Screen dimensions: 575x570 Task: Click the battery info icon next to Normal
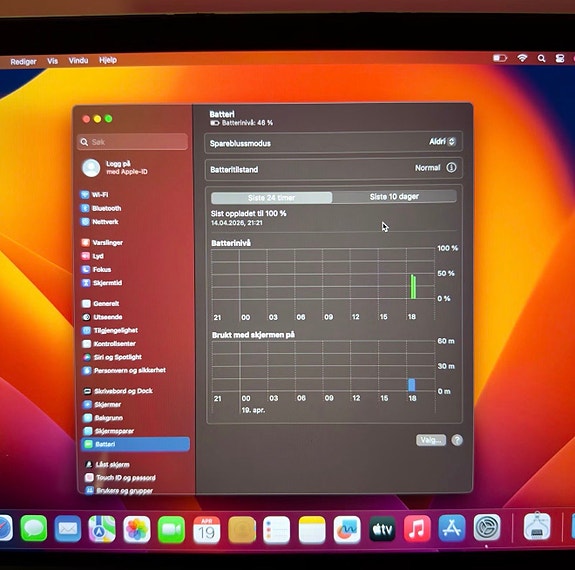451,168
